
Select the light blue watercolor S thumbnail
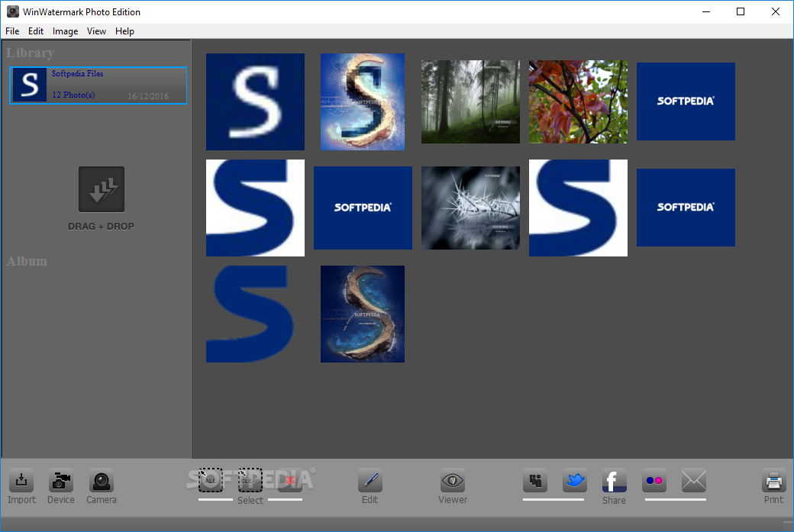pos(363,102)
